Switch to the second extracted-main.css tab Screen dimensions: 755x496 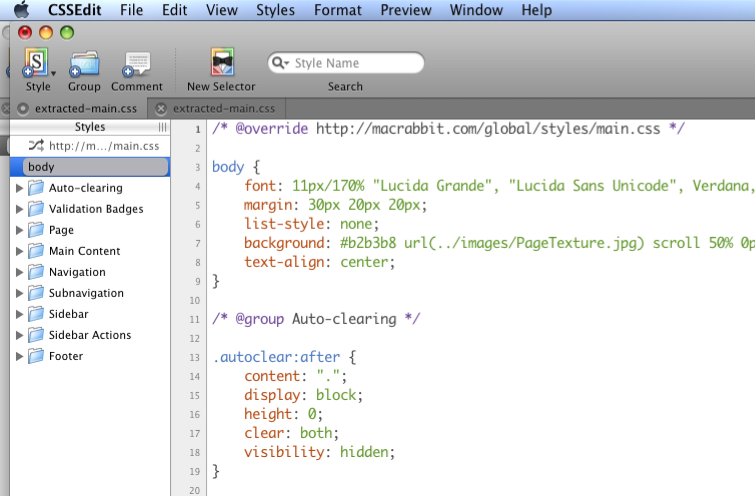click(x=223, y=108)
